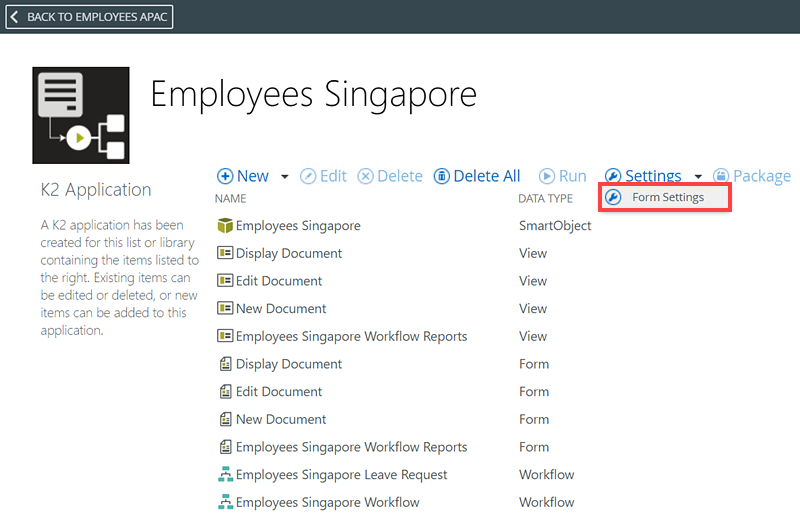Click the Edit Document form icon
Screen dimensions: 800x521
(225, 391)
